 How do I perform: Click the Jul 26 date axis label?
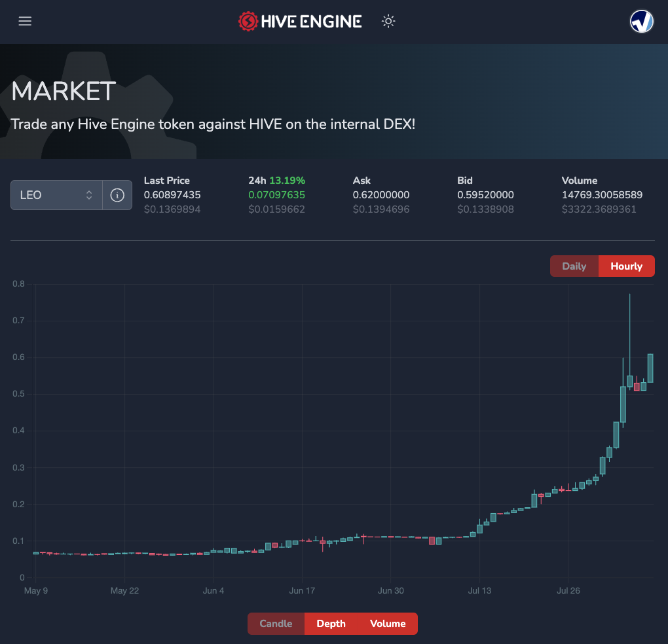click(x=568, y=591)
